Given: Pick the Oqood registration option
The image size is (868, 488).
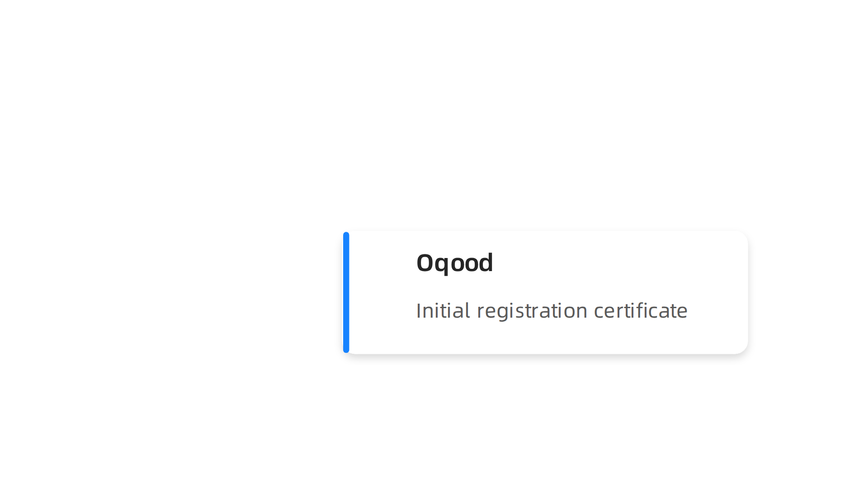Looking at the screenshot, I should tap(546, 292).
